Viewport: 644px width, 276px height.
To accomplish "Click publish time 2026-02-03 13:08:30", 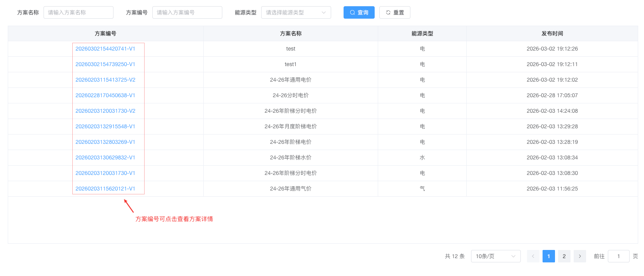I will point(552,173).
